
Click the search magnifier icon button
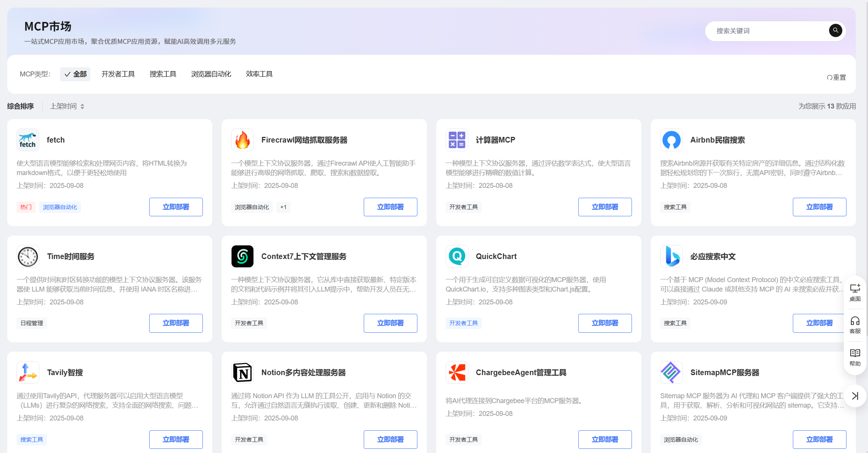(x=835, y=31)
